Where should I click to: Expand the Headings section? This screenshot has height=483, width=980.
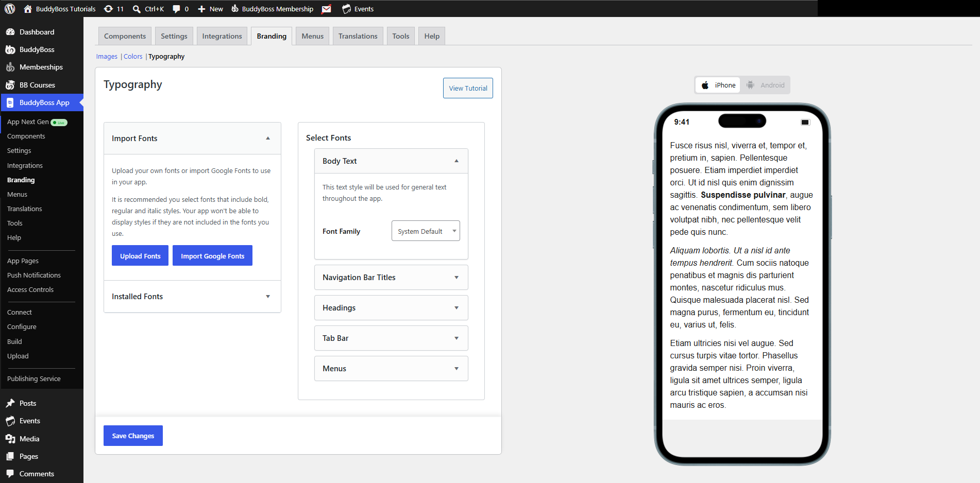pos(391,308)
